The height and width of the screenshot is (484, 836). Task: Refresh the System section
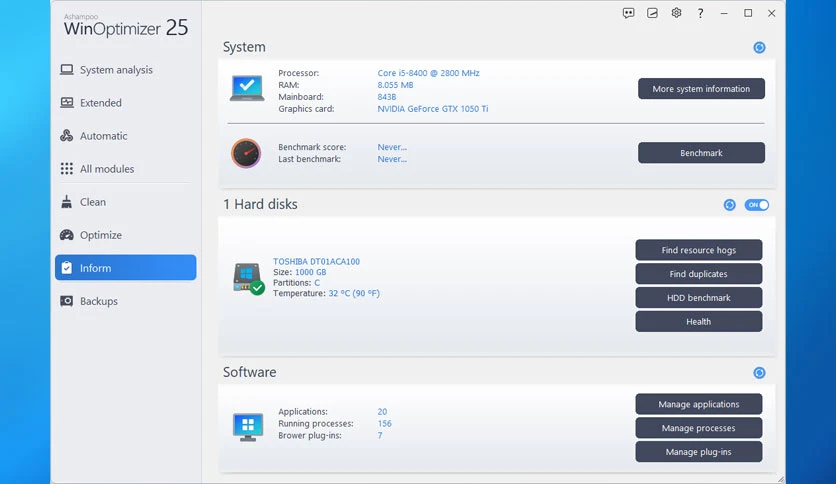click(759, 47)
